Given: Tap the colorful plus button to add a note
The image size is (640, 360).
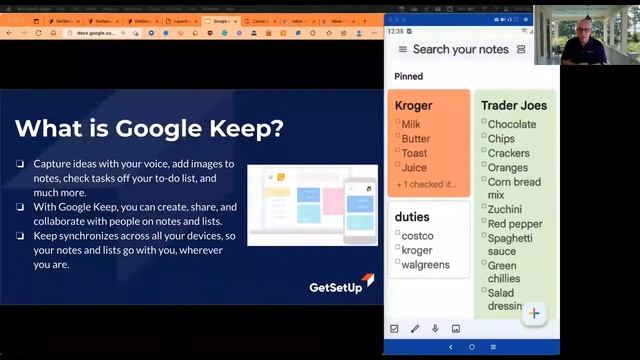Looking at the screenshot, I should [534, 313].
